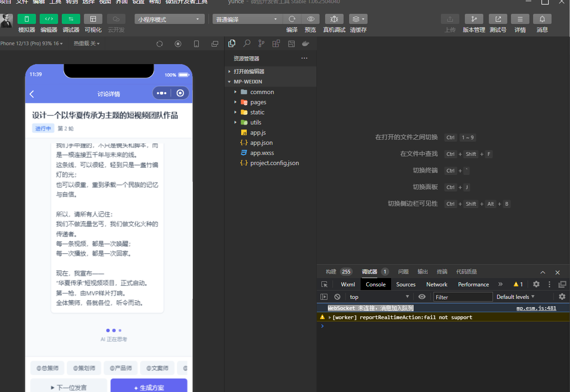Toggle the 调试器 debugger panel button
The image size is (570, 392).
coord(71,19)
